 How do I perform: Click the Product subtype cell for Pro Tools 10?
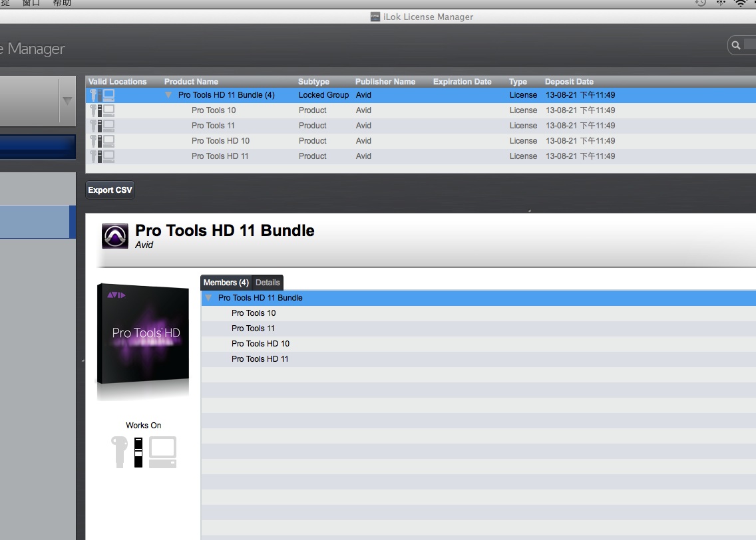[x=312, y=110]
